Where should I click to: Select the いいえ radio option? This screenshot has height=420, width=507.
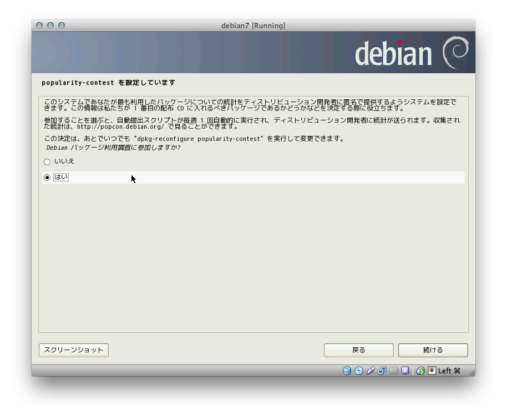[x=47, y=161]
